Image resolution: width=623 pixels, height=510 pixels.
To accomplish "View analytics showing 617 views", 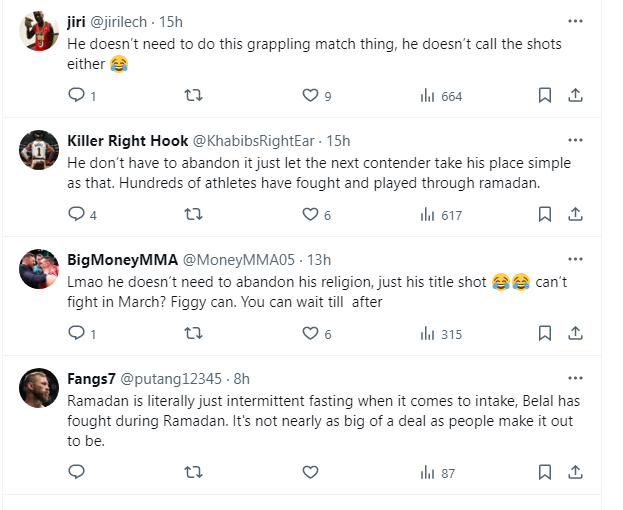I will tap(441, 214).
